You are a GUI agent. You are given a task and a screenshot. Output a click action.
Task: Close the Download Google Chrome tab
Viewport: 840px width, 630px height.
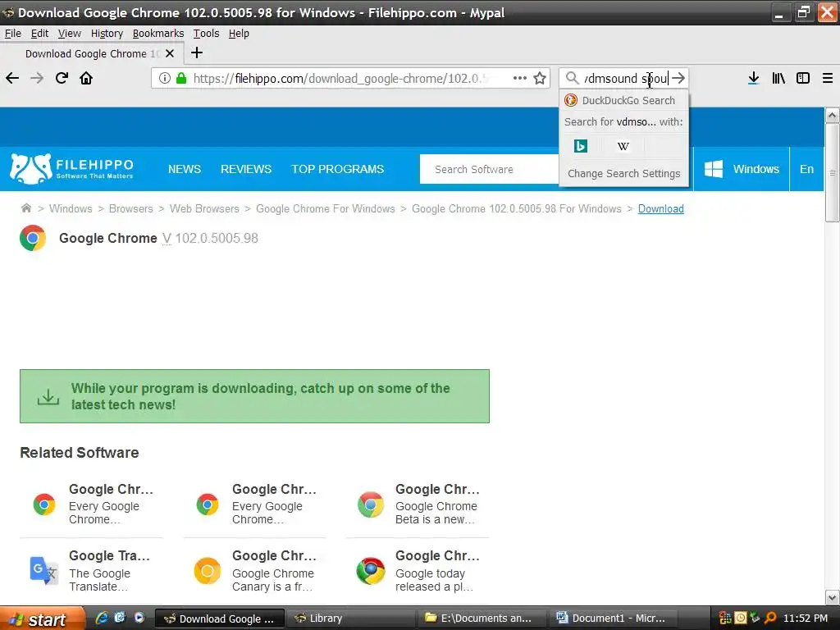pyautogui.click(x=170, y=53)
